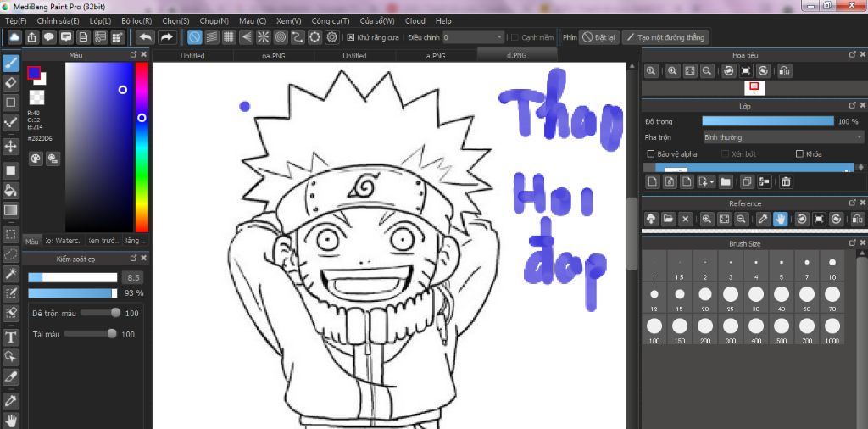Open the Bộ lọc(R) menu
This screenshot has width=868, height=429.
click(x=136, y=20)
